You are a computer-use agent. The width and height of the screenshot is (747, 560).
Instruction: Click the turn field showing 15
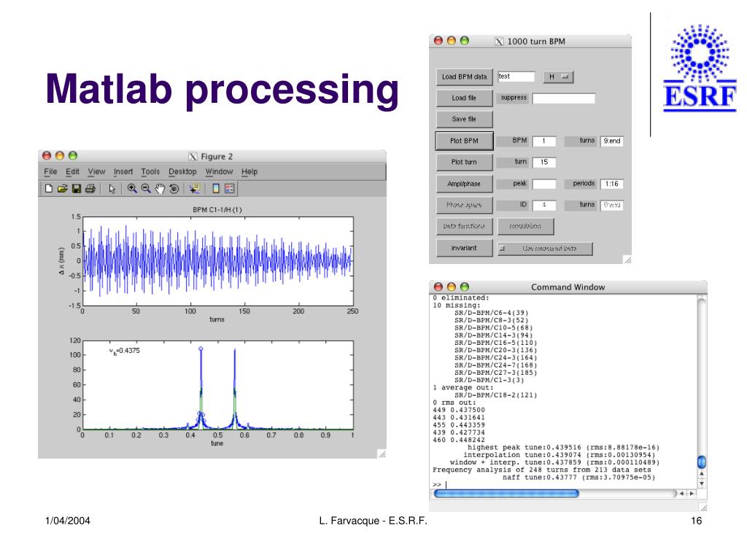click(544, 163)
